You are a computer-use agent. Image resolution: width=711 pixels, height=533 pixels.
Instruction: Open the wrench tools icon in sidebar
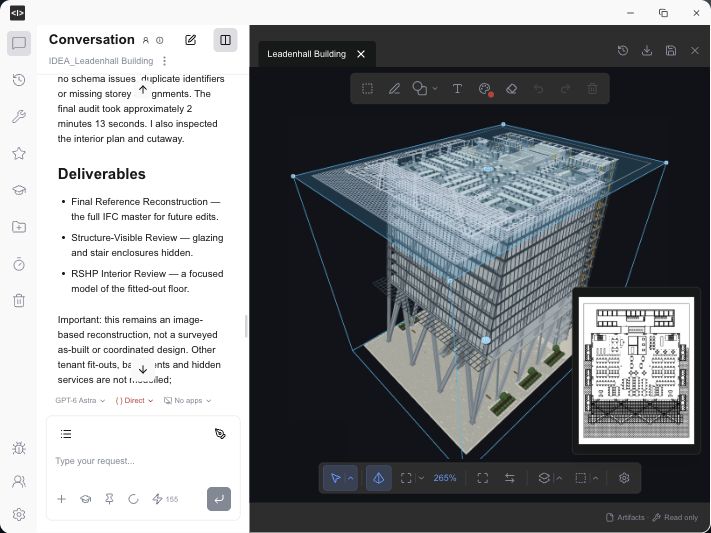pyautogui.click(x=19, y=117)
